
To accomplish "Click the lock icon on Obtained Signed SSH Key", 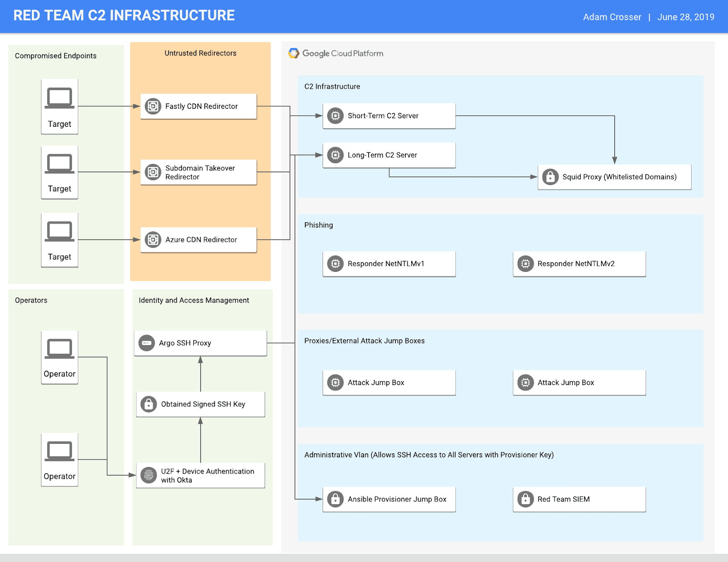I will tap(148, 404).
